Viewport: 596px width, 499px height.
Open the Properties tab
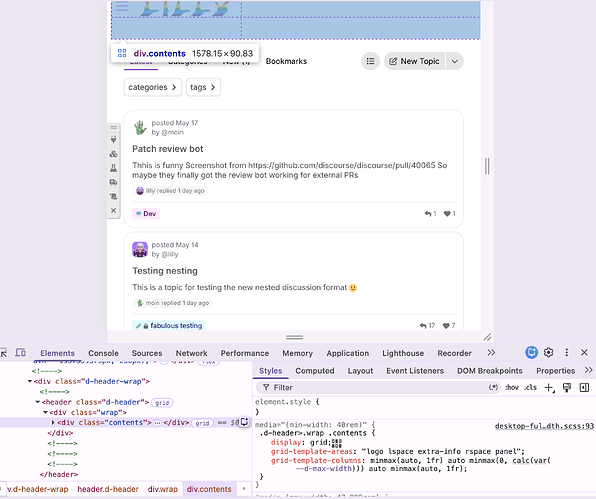tap(555, 371)
